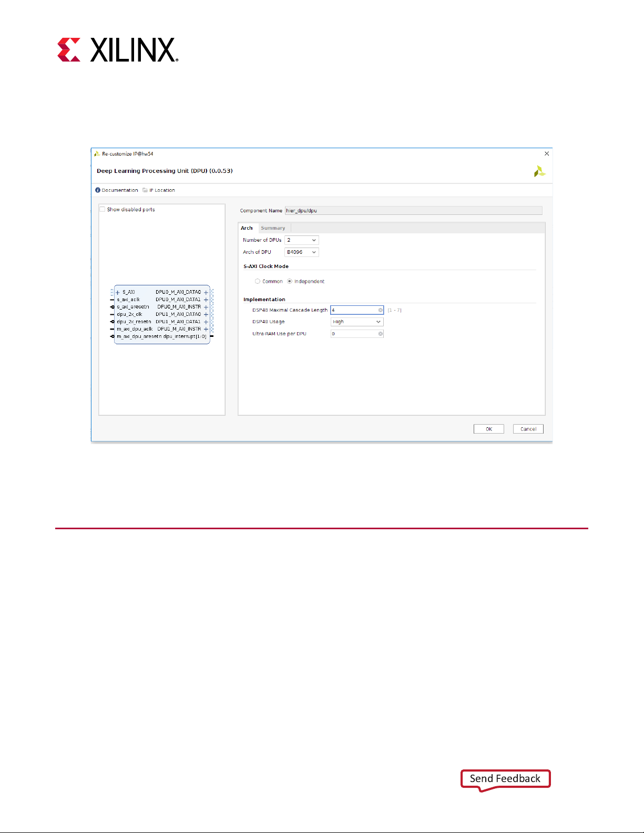Click the dpu_2x_clk port label
The height and width of the screenshot is (833, 644).
point(129,314)
